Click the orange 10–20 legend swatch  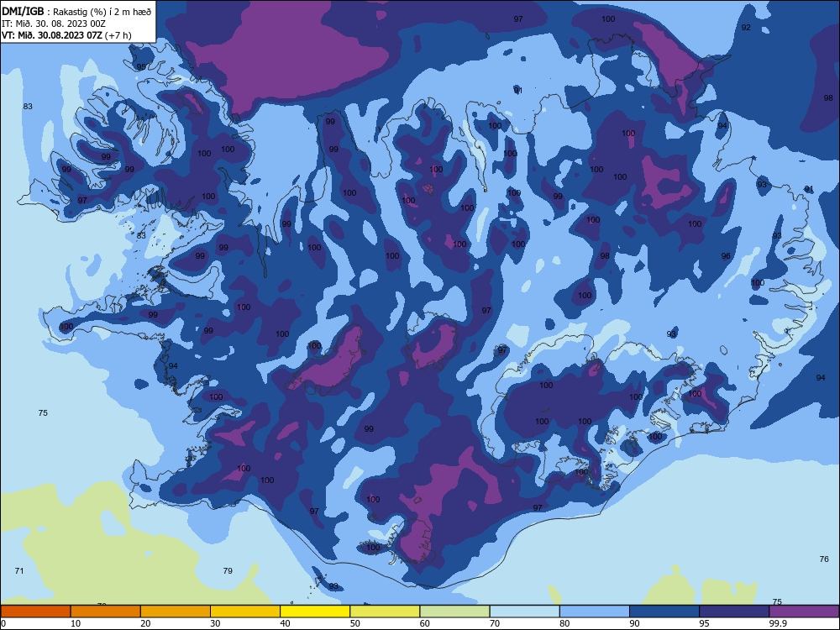tap(106, 612)
